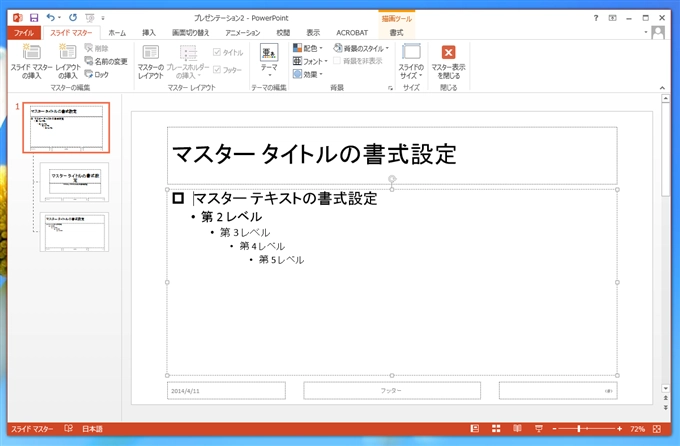The height and width of the screenshot is (446, 680).
Task: Open the Fonts (フォント) dropdown
Action: coord(310,61)
